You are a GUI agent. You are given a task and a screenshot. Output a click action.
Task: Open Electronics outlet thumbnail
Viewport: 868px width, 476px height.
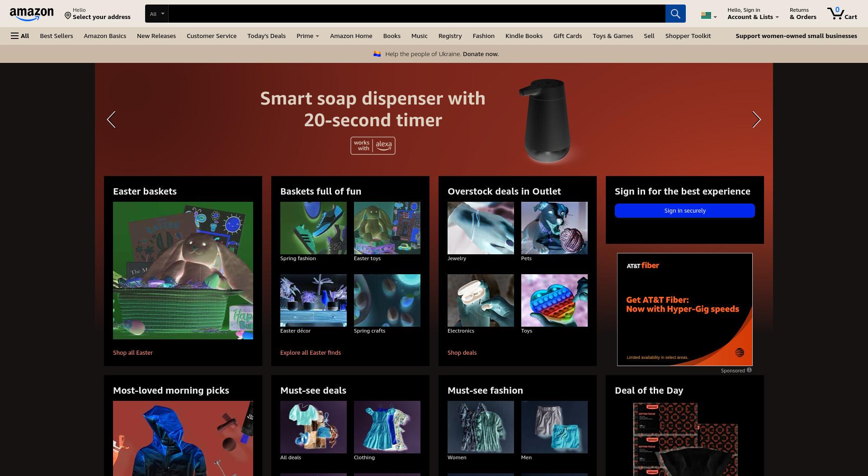pos(481,300)
